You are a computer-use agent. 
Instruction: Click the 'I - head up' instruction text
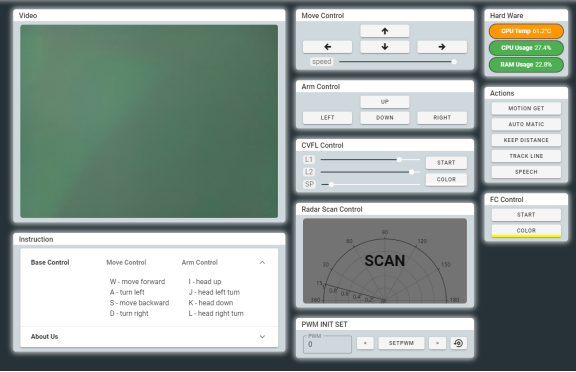click(205, 282)
